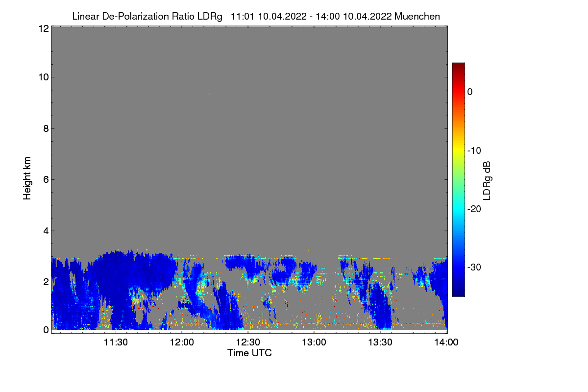Viewport: 588px width, 392px height.
Task: Click the '12:30' time axis tick label
Action: (x=248, y=343)
